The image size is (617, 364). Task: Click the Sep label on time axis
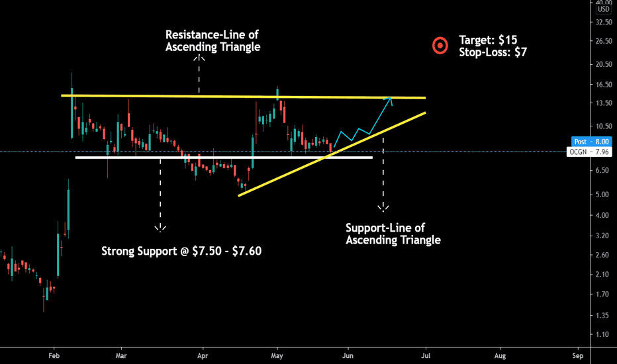tap(578, 356)
